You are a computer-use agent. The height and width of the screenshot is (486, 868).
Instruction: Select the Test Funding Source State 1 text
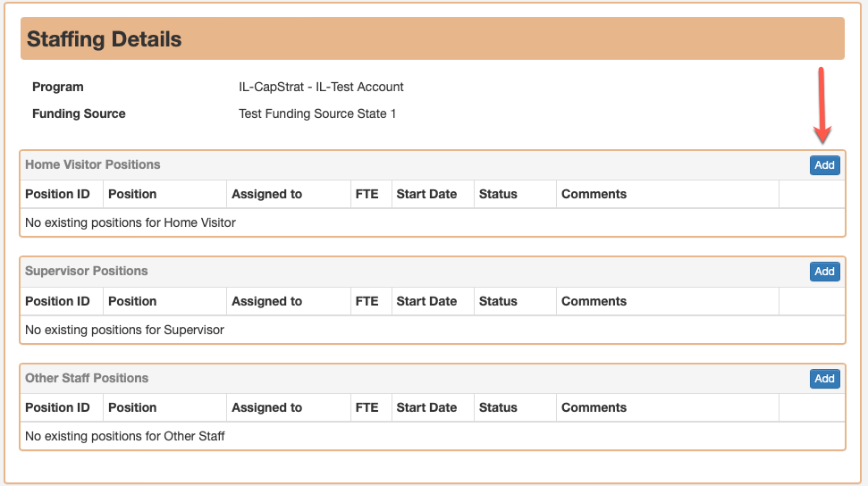point(317,113)
